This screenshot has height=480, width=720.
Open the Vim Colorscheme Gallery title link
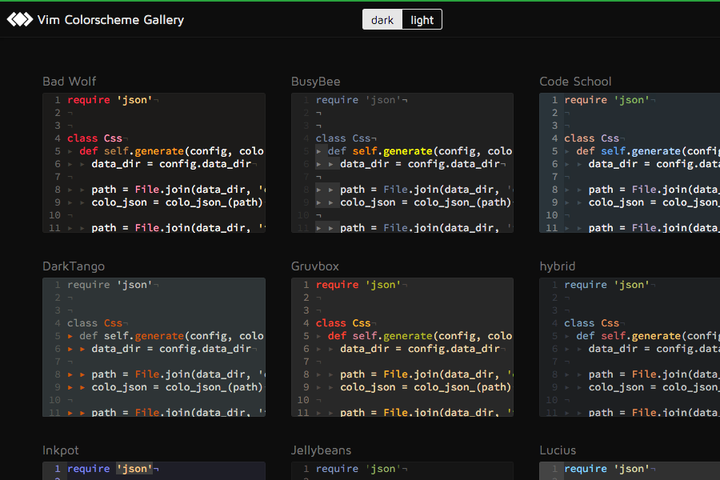[x=110, y=19]
